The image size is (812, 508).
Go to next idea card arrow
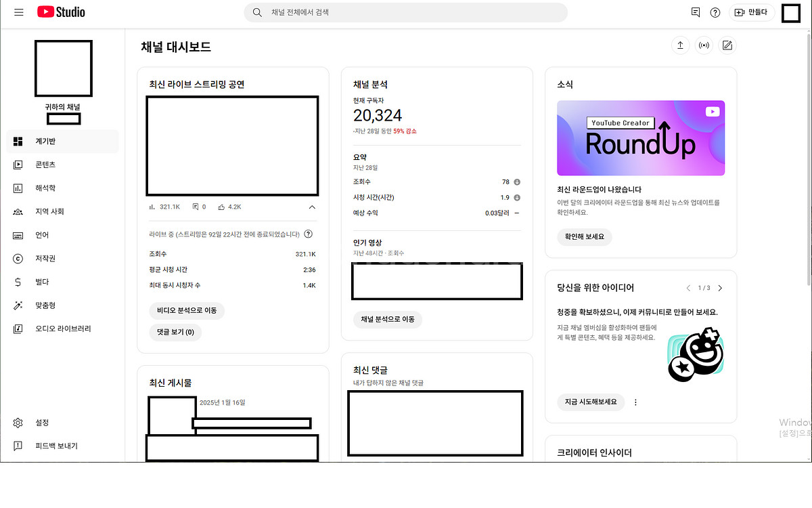click(720, 288)
